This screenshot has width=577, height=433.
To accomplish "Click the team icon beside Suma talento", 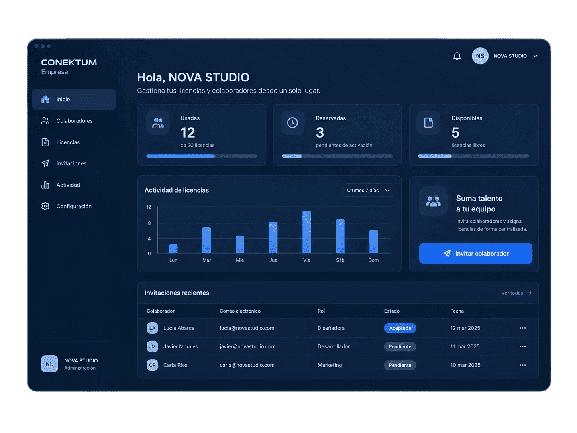I will (433, 201).
